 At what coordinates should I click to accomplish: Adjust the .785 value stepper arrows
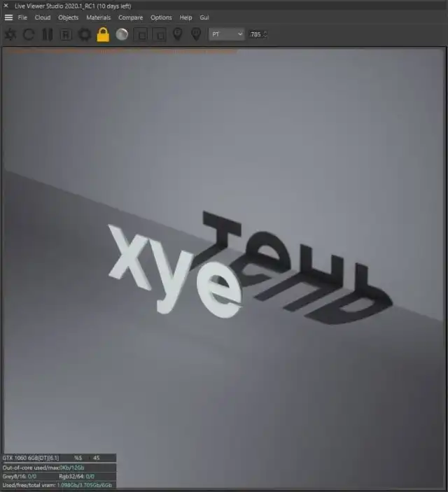265,34
